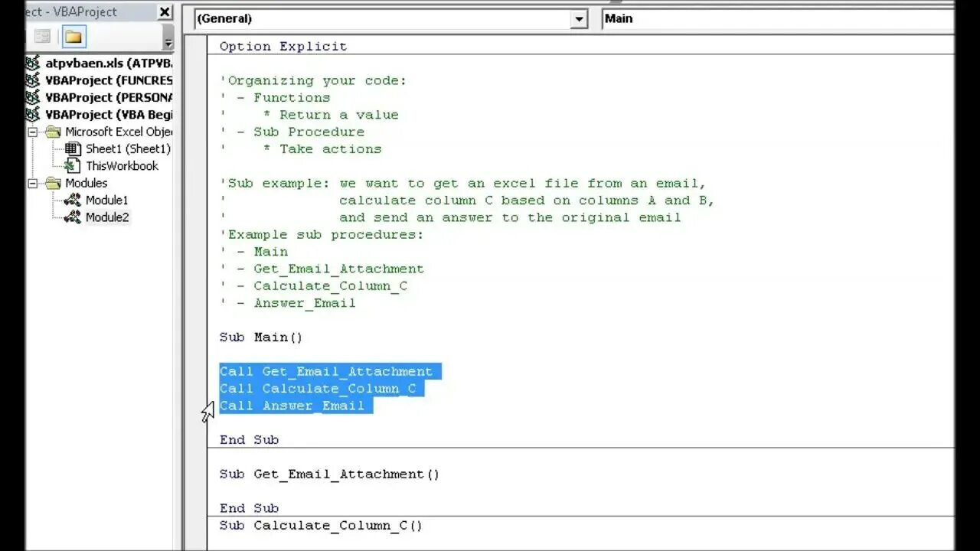
Task: Select the VBAProject (FUNCRES project icon
Action: [x=33, y=80]
